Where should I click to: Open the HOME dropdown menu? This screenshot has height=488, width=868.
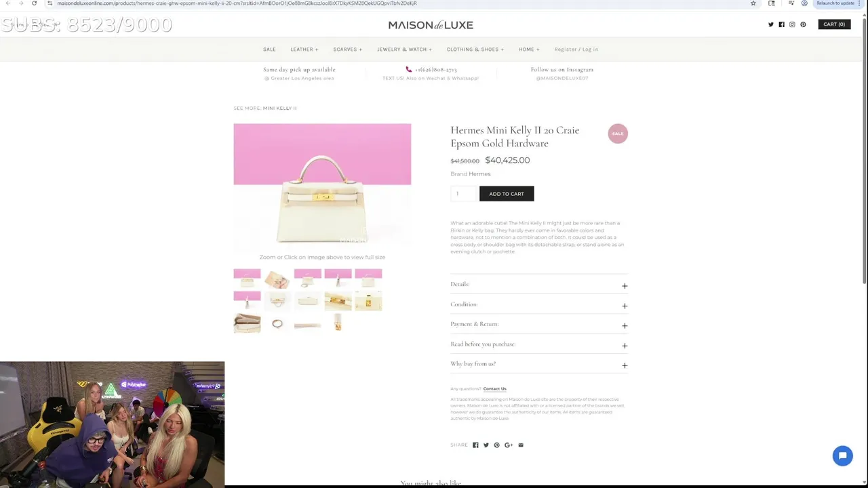click(529, 49)
